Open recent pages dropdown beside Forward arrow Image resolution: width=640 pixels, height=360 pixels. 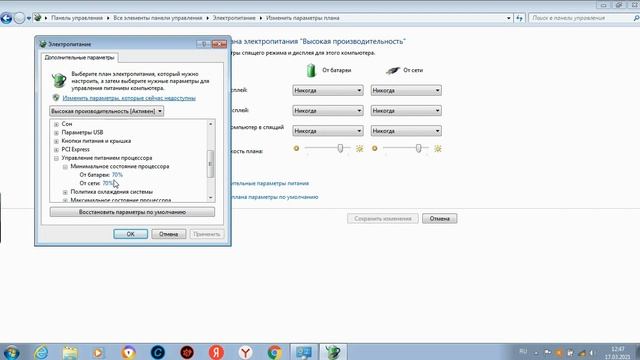(29, 18)
